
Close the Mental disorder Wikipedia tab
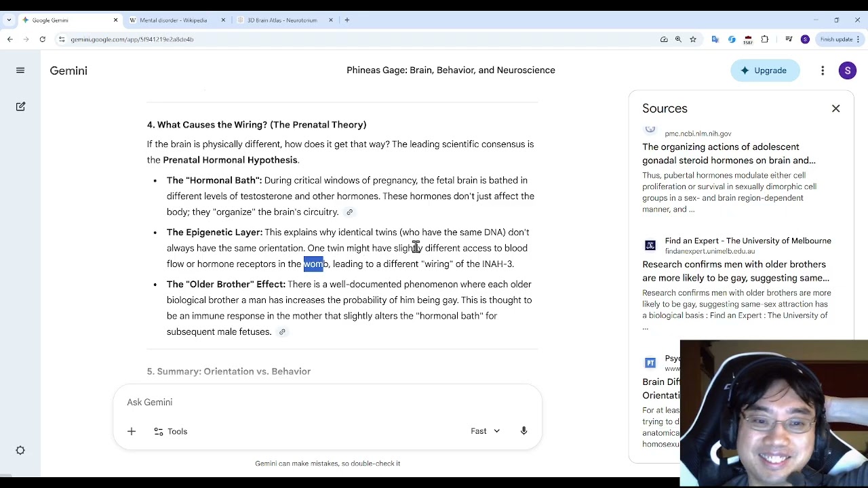pos(223,20)
